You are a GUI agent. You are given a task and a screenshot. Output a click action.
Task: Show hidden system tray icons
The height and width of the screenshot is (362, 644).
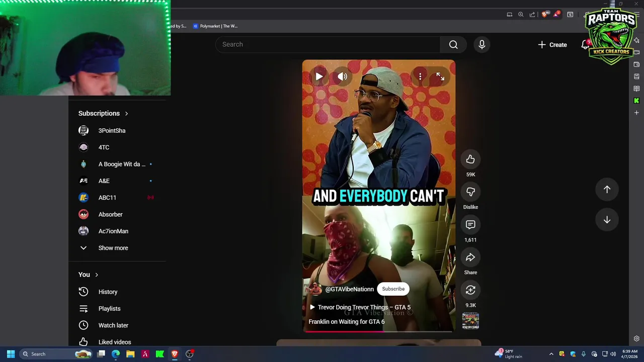(551, 354)
